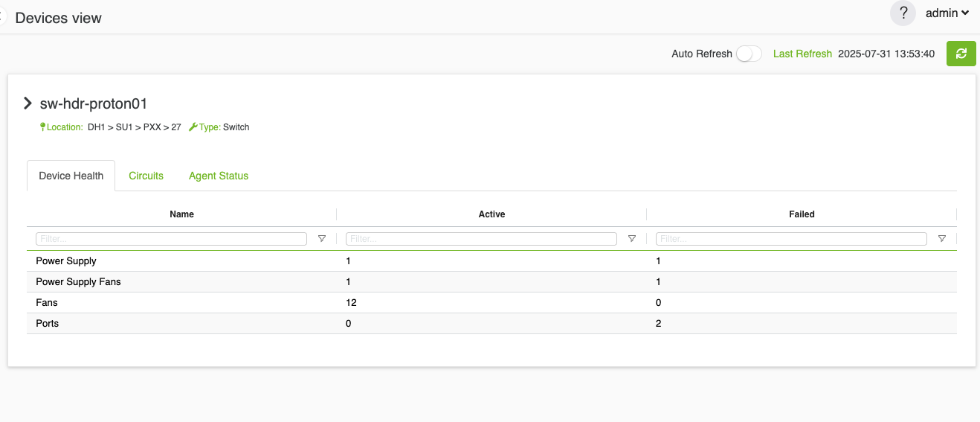
Task: Focus the Name filter input field
Action: tap(171, 239)
